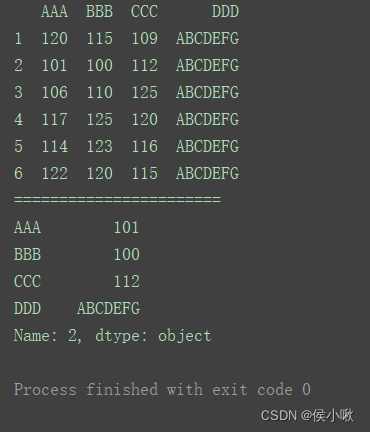Image resolution: width=370 pixels, height=432 pixels.
Task: Click the 'Name: 2, dtype: object' line
Action: tap(113, 336)
